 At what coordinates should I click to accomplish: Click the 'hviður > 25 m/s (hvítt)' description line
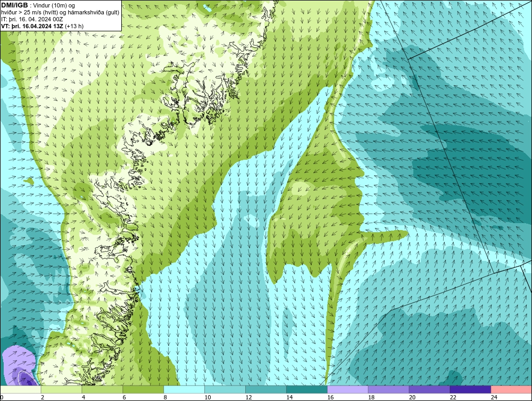click(60, 13)
